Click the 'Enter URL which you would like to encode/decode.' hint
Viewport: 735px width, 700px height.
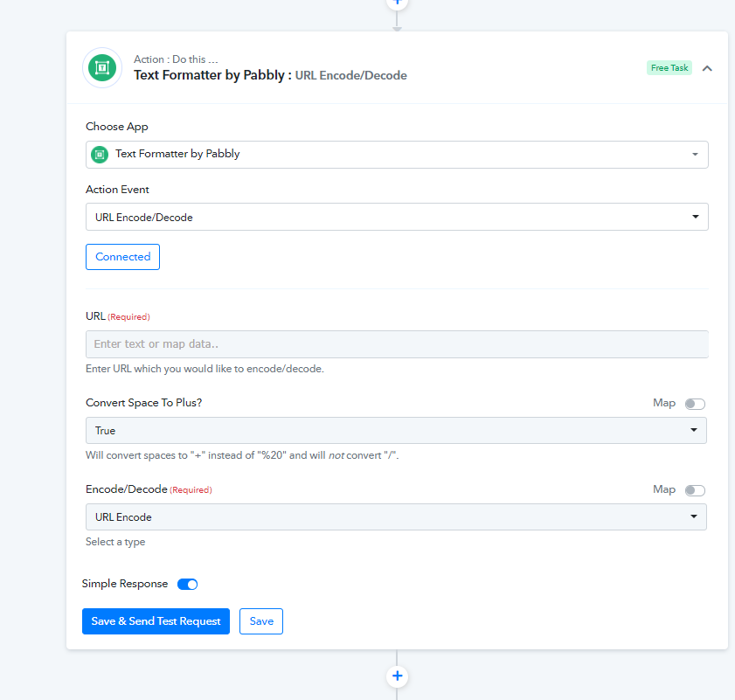[205, 369]
